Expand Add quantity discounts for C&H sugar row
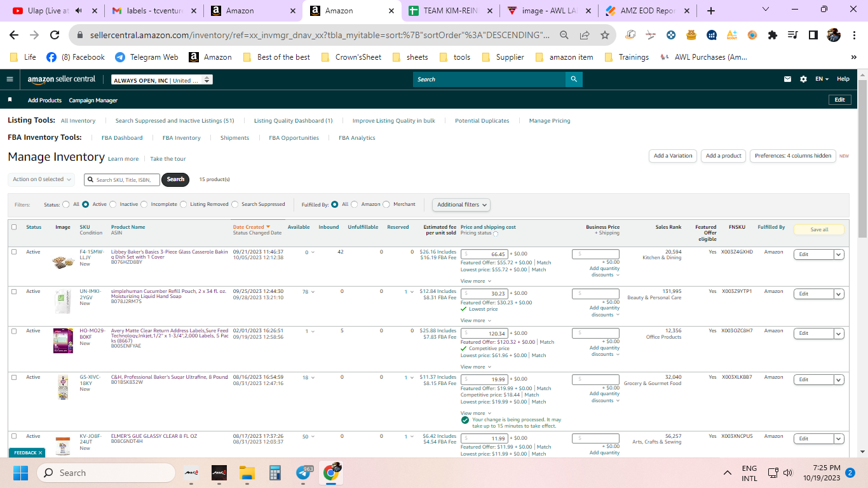The height and width of the screenshot is (488, 868). (x=604, y=397)
